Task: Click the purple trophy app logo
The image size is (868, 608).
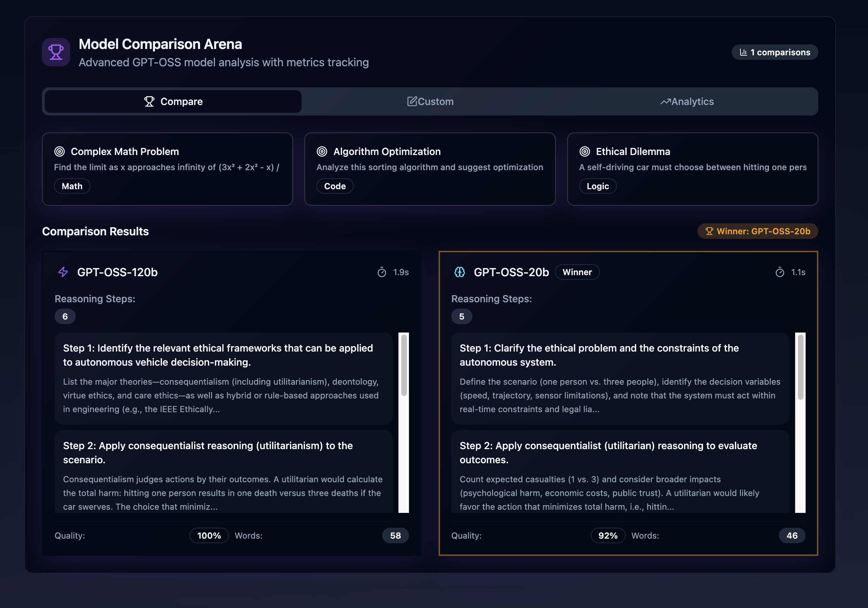Action: (56, 52)
